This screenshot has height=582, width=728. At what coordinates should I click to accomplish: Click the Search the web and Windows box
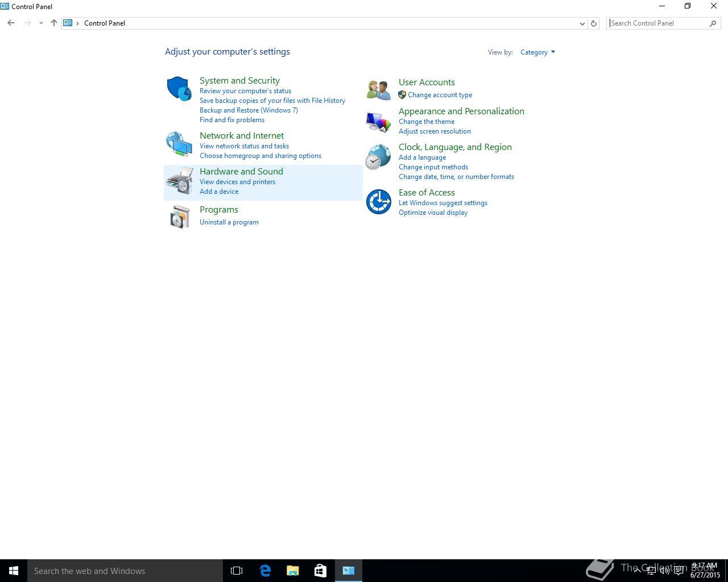click(125, 571)
